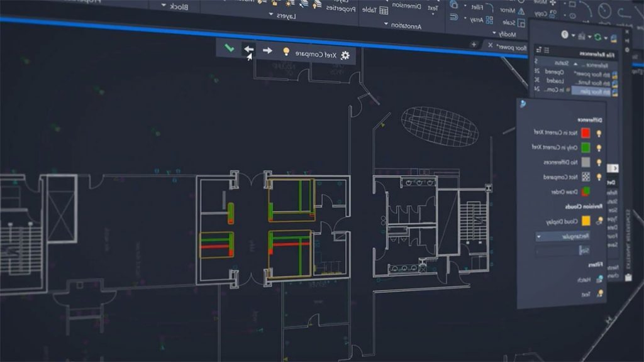Go to next change with the right arrow
Image resolution: width=644 pixels, height=362 pixels.
[x=267, y=50]
